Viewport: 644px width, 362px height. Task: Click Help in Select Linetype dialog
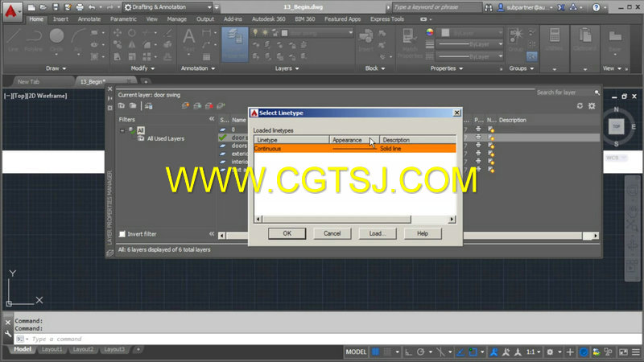423,233
